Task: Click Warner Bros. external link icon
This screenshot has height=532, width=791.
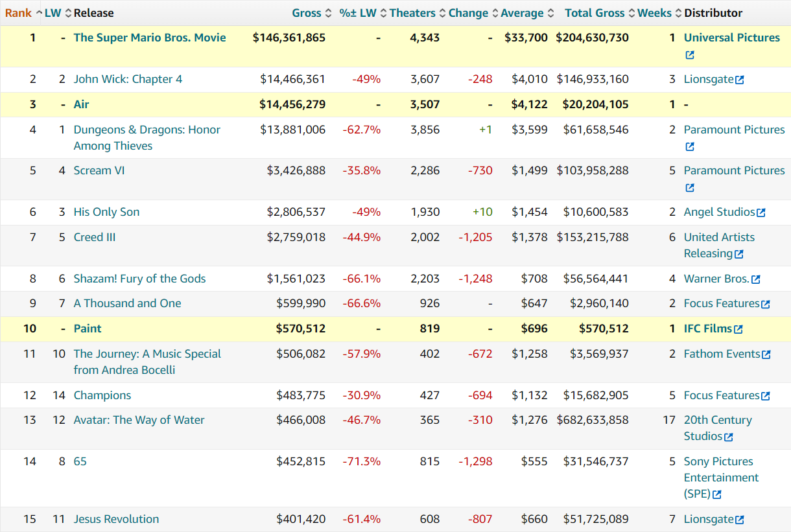Action: tap(756, 280)
